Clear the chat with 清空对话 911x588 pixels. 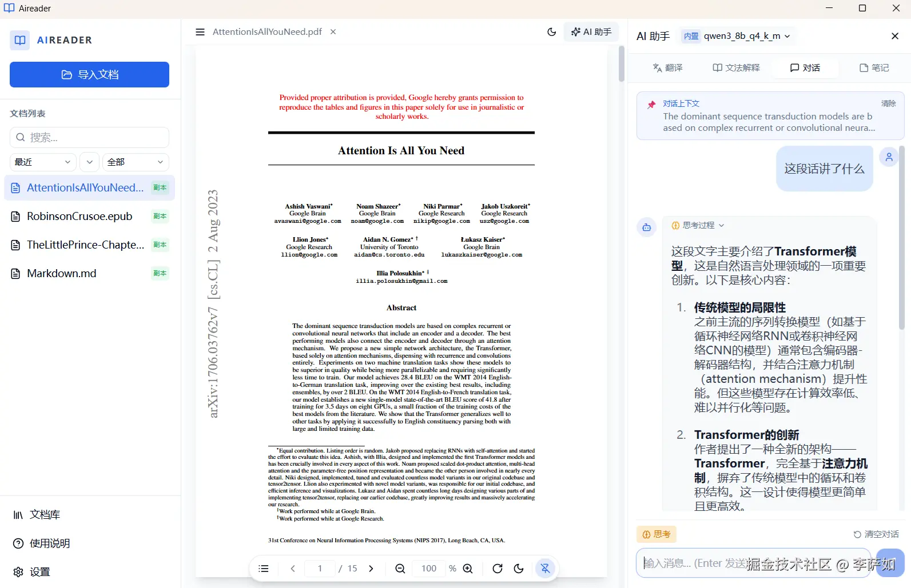[x=876, y=534]
